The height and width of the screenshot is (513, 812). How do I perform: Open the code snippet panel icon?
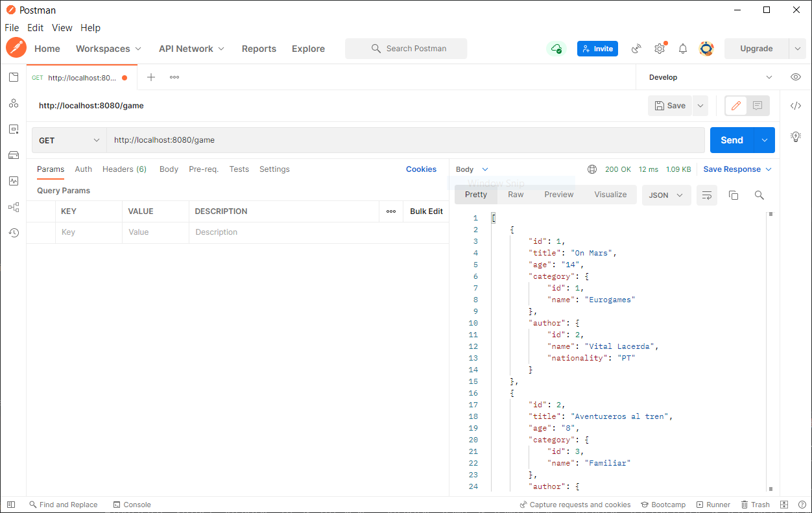796,106
